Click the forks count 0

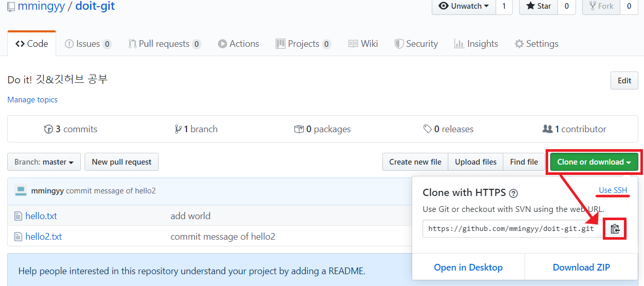click(x=629, y=6)
